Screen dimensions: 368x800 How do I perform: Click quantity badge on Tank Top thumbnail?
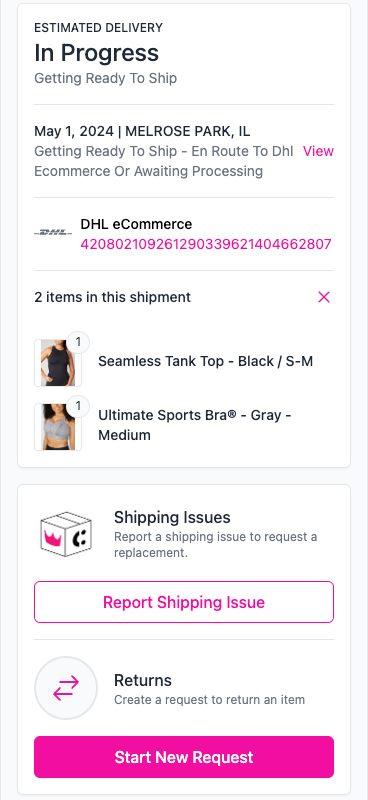pyautogui.click(x=78, y=342)
